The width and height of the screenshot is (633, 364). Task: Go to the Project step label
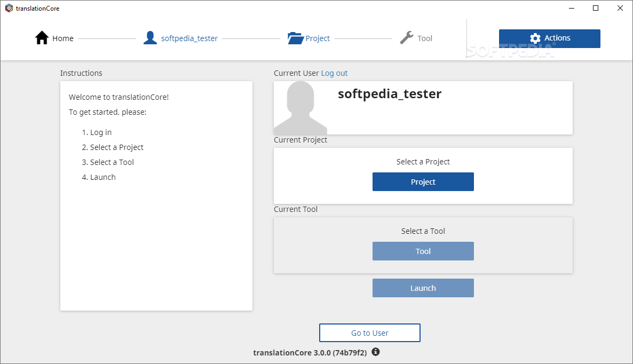click(318, 38)
